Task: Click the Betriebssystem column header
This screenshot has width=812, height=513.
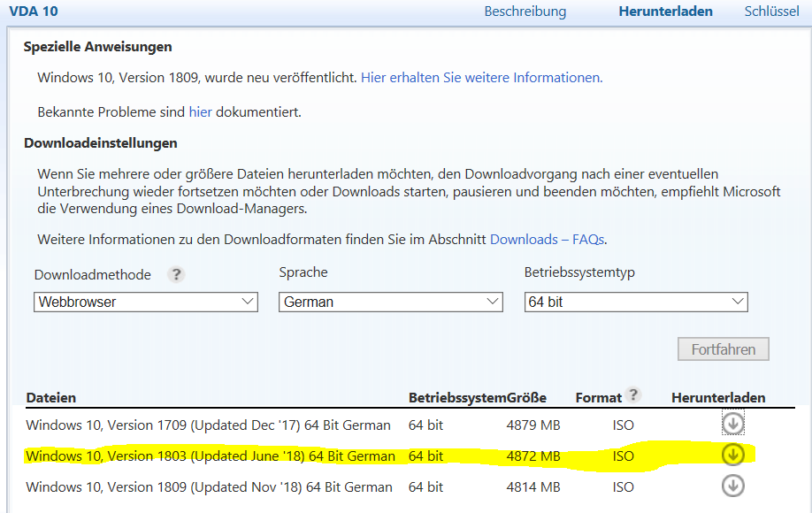Action: (457, 397)
